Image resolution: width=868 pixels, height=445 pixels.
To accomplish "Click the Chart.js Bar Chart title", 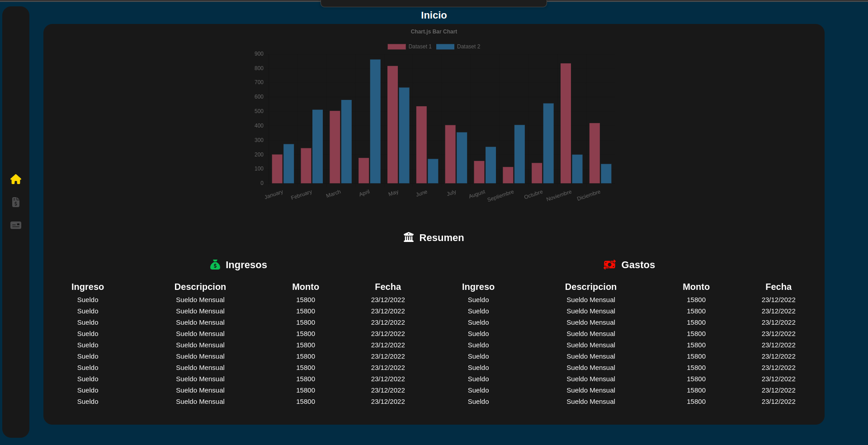I will [x=434, y=32].
